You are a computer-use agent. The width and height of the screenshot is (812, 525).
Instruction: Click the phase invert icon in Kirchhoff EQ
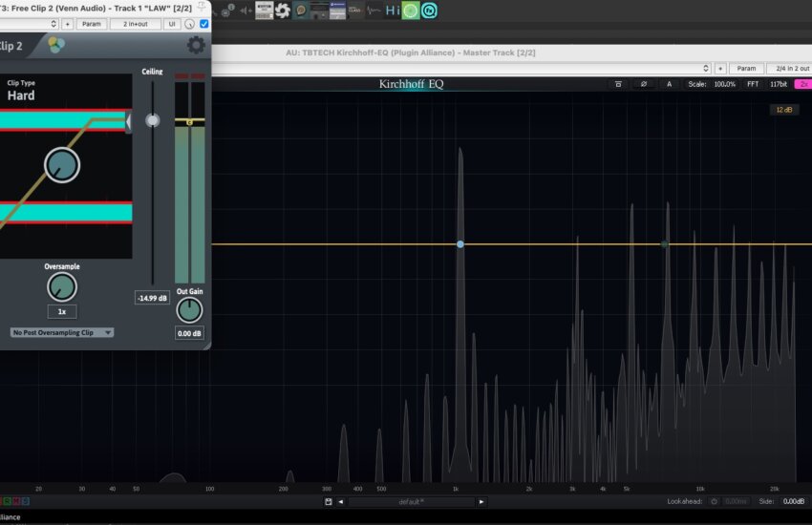pyautogui.click(x=644, y=84)
